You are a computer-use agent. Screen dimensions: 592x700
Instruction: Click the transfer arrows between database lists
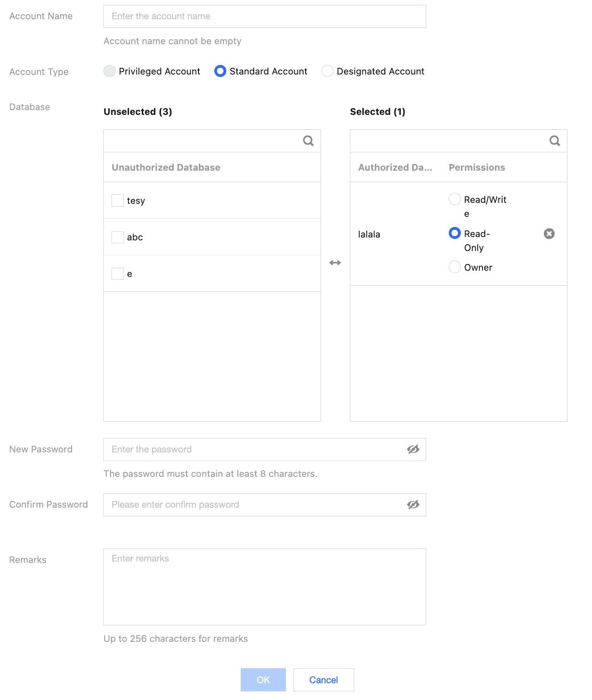tap(335, 262)
